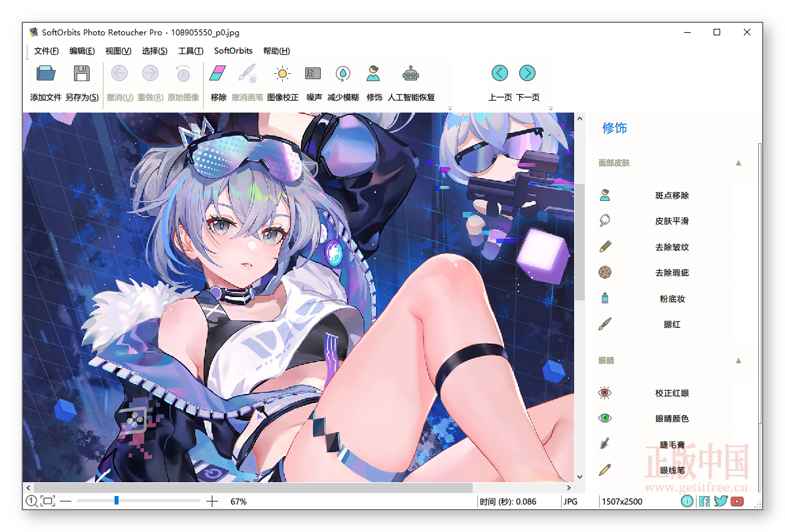Click the 眼睛 section header label
Screen dimensions: 785x532
tap(606, 361)
